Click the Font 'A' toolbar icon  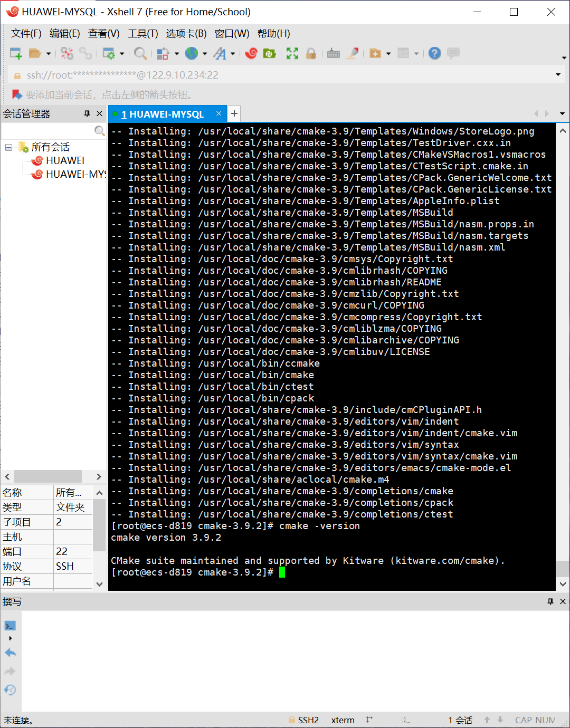(x=220, y=53)
